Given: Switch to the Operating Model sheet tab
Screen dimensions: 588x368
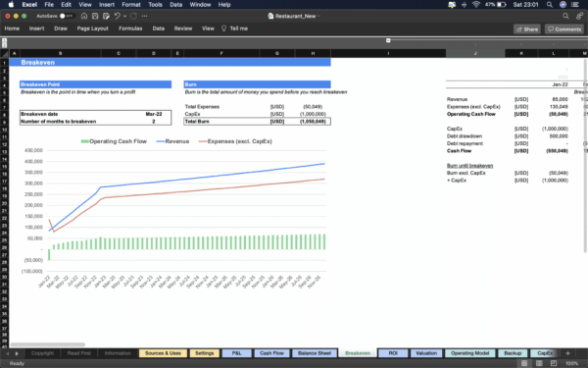Looking at the screenshot, I should pos(469,353).
